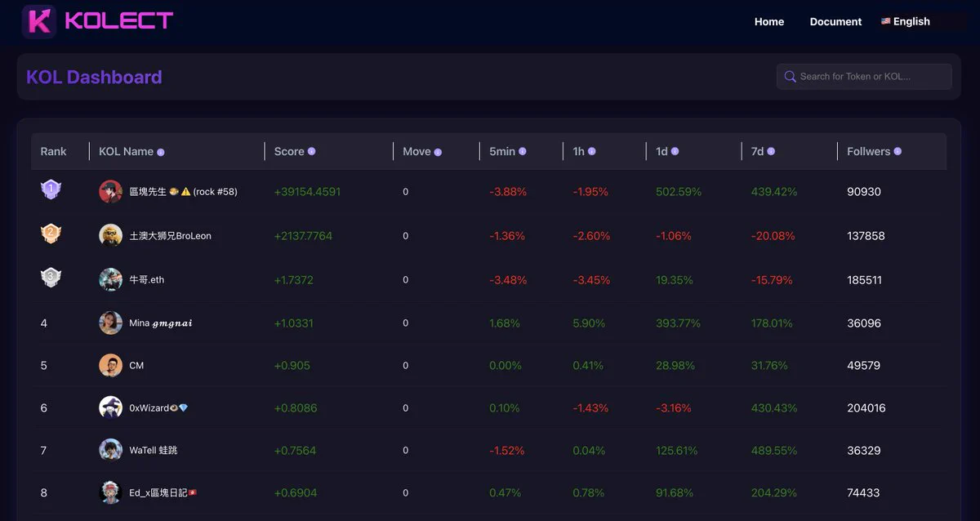Image resolution: width=980 pixels, height=521 pixels.
Task: Click the info icon next to Follwers
Action: point(898,151)
